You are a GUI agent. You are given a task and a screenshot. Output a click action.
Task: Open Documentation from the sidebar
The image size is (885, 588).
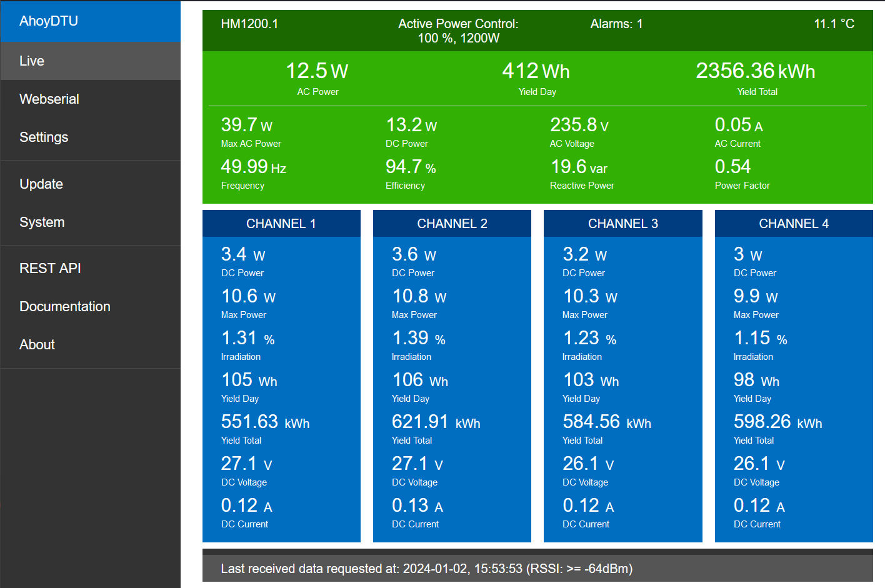point(65,307)
